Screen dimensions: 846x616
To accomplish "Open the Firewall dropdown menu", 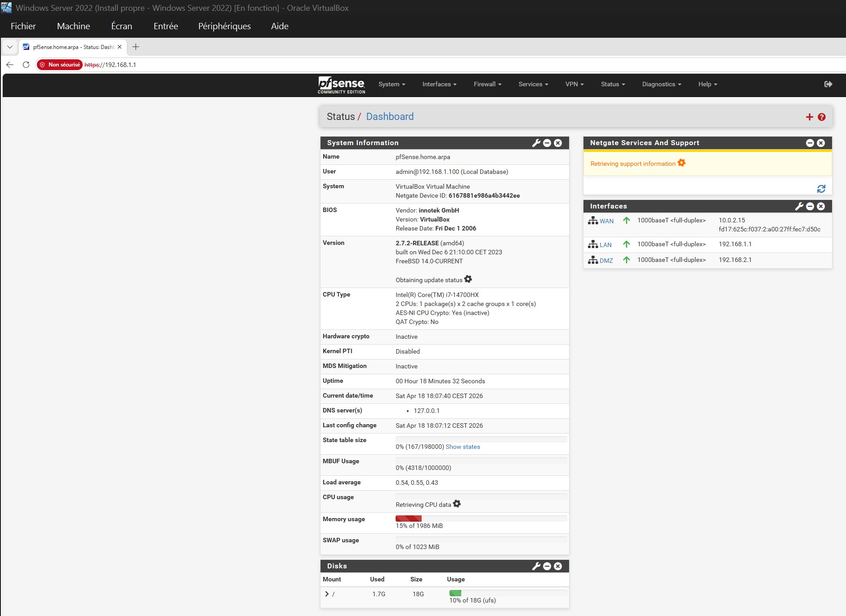I will tap(487, 84).
